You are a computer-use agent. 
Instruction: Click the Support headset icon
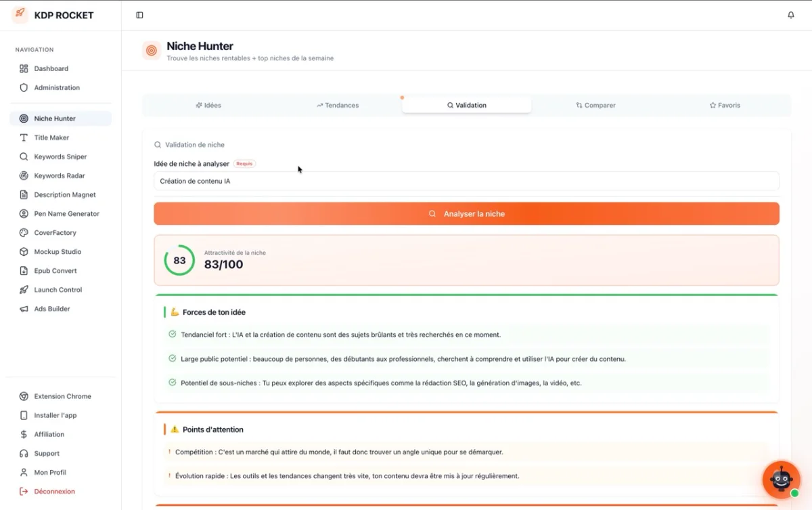(x=24, y=453)
